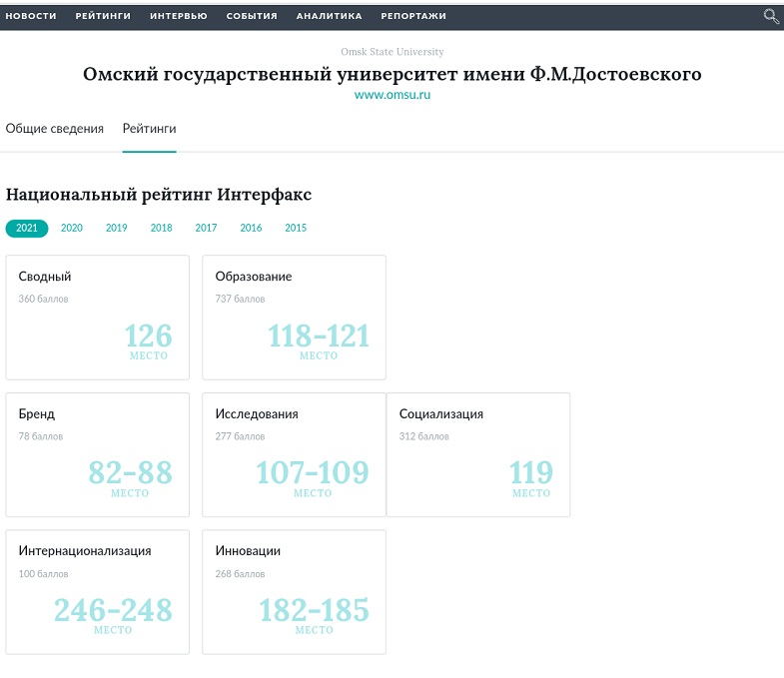Choose the 2018 ranking year
The height and width of the screenshot is (678, 784).
click(162, 228)
